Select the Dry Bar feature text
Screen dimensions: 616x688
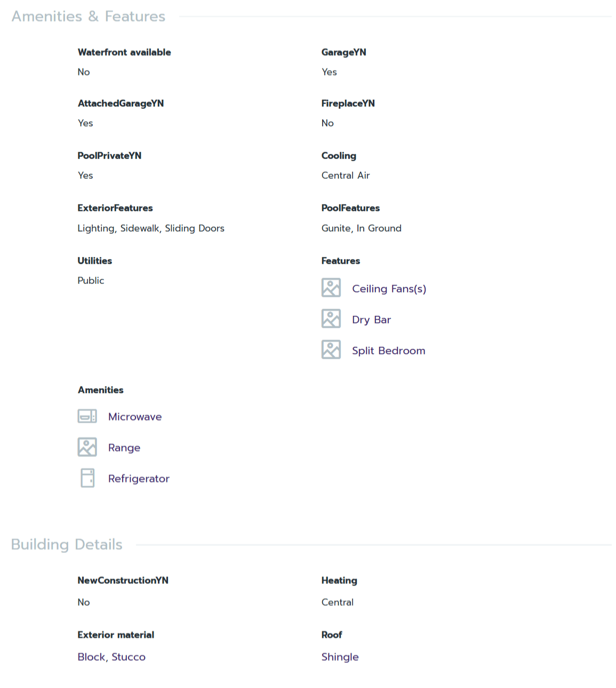click(x=371, y=320)
